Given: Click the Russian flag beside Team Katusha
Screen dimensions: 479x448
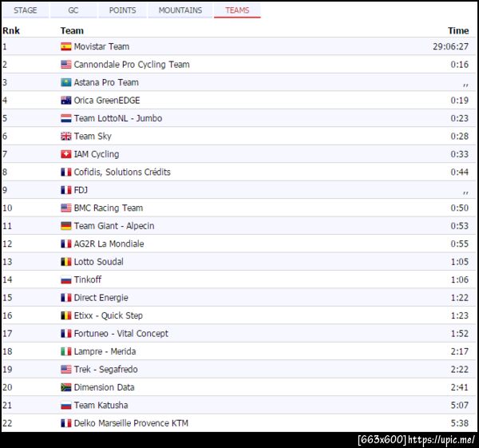Looking at the screenshot, I should point(66,405).
